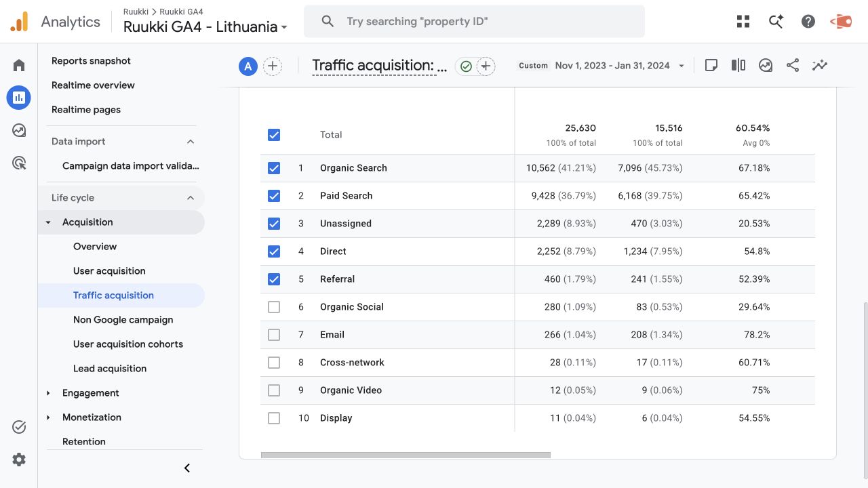Collapse the Acquisition tree item

click(48, 222)
